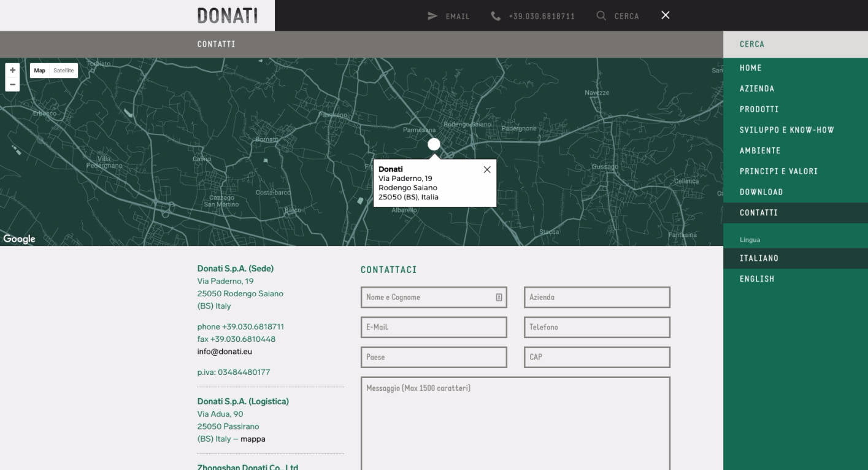Click the magnifier search icon
Screen dimensions: 868x470
tap(601, 16)
